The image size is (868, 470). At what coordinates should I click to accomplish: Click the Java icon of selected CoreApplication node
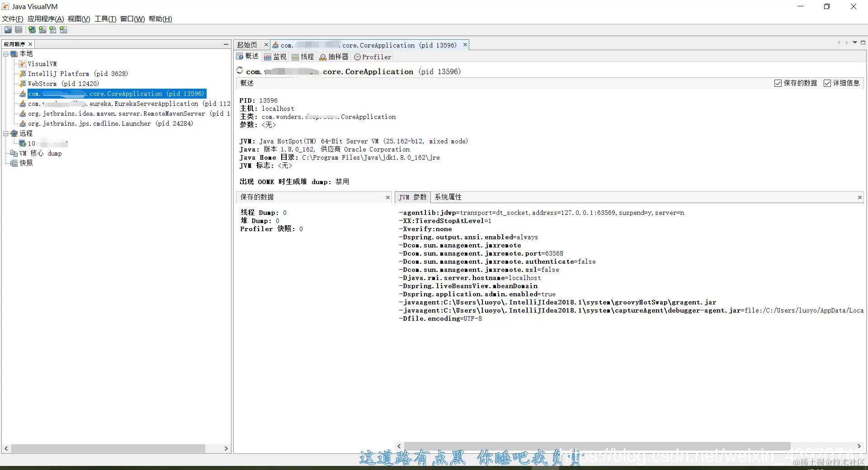(23, 94)
